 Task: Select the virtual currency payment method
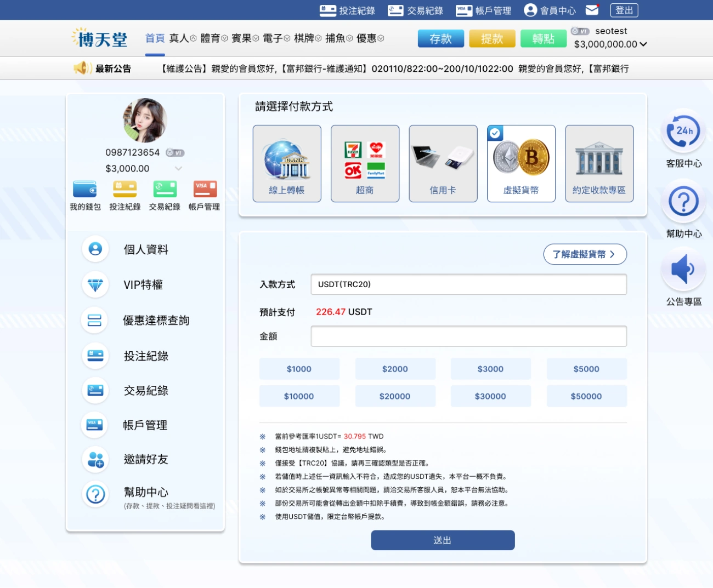[x=521, y=163]
